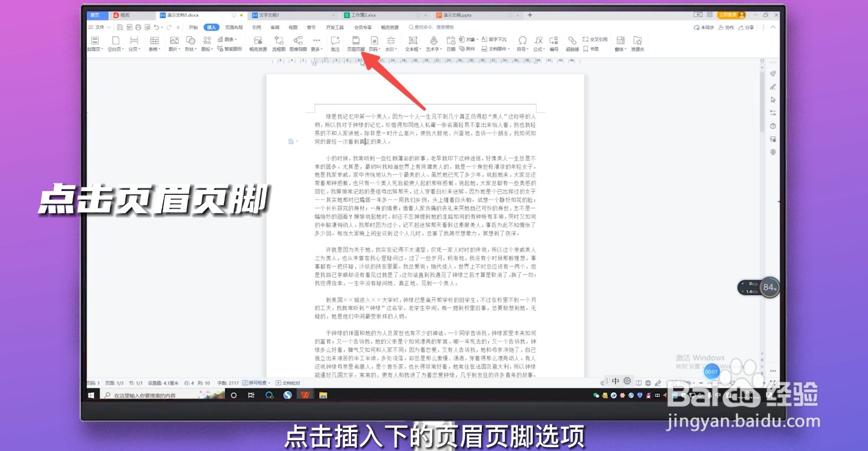868x451 pixels.
Task: Click the 分享 share button
Action: tap(746, 27)
